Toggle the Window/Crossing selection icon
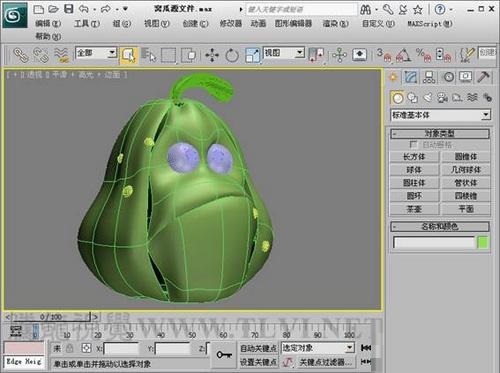This screenshot has height=373, width=500. pos(189,55)
